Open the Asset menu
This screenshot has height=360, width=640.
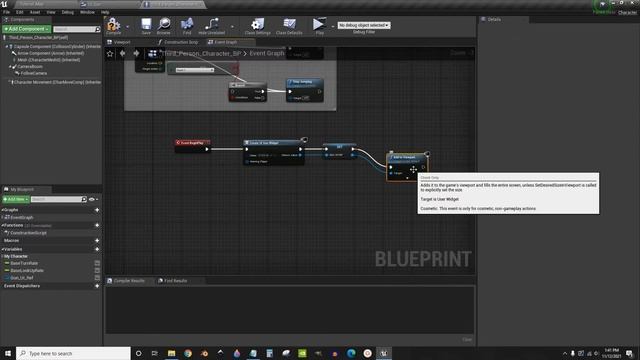click(x=35, y=12)
